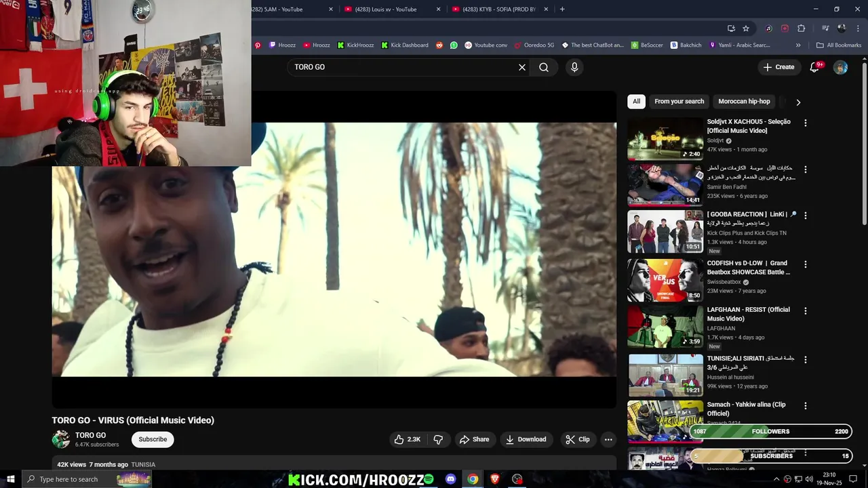This screenshot has height=488, width=868.
Task: Open the YouTube Create button
Action: (x=778, y=67)
